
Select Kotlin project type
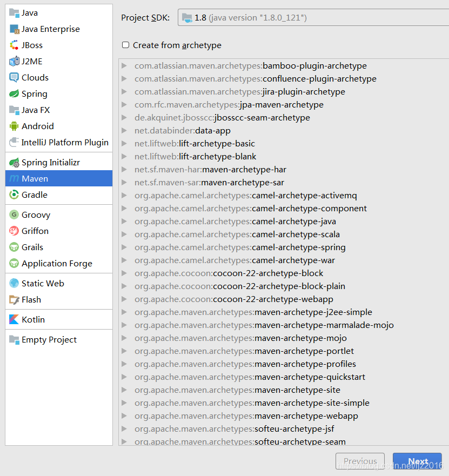(59, 319)
